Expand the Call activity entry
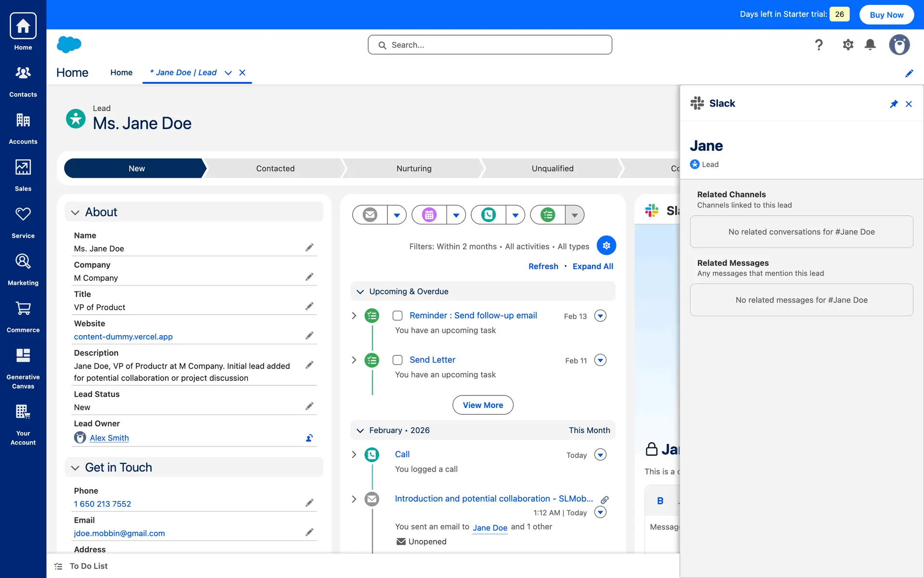Viewport: 924px width, 578px height. pos(354,455)
